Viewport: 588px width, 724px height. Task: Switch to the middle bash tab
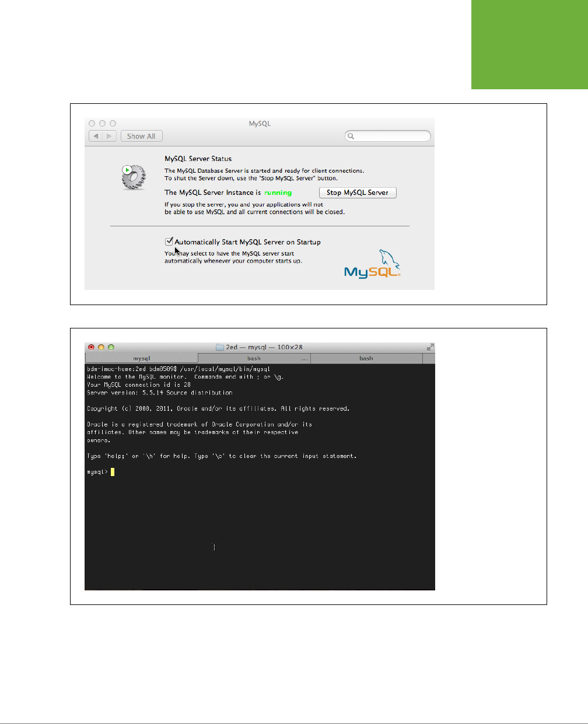click(x=254, y=358)
